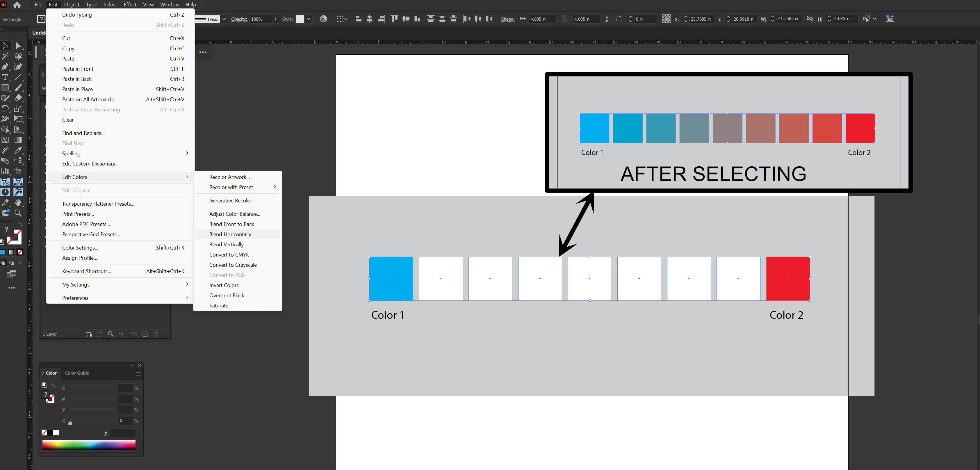Open brush definition Basic dropdown
This screenshot has width=980, height=470.
[x=224, y=19]
